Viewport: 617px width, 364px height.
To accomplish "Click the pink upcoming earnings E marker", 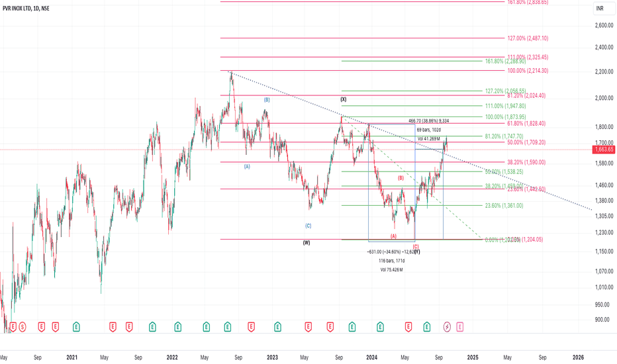I will [459, 327].
